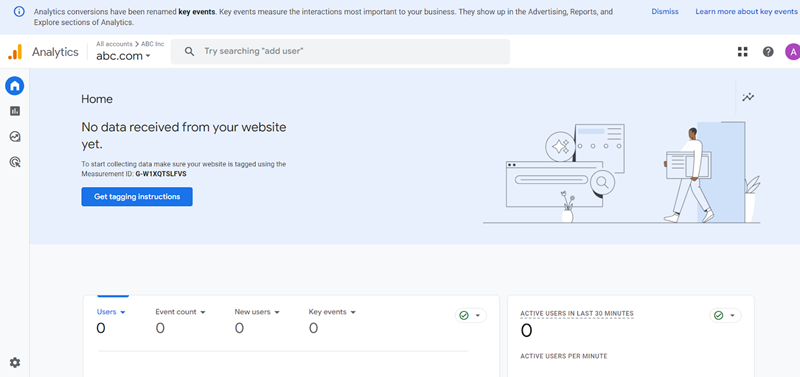Click 'Active users in last 30 minutes' label

click(x=577, y=313)
